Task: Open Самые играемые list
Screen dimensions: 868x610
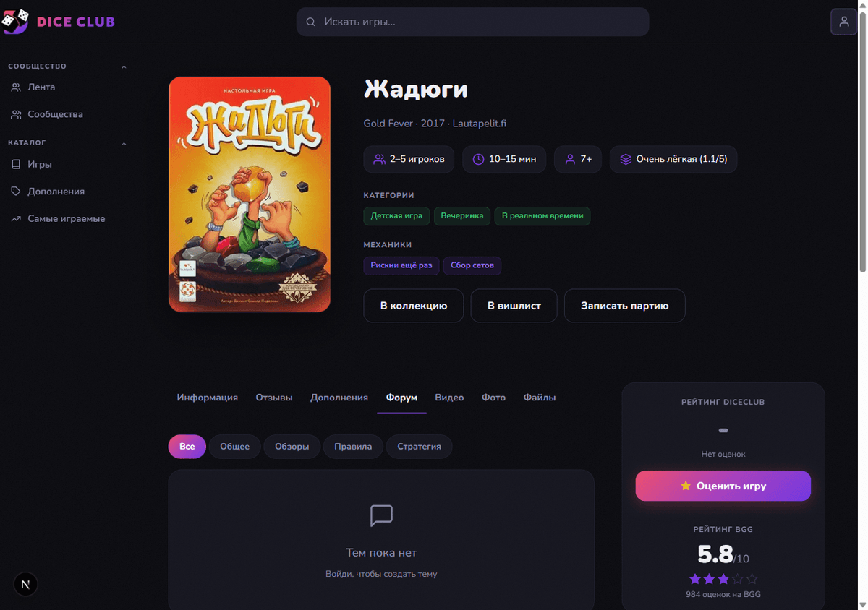Action: tap(67, 219)
